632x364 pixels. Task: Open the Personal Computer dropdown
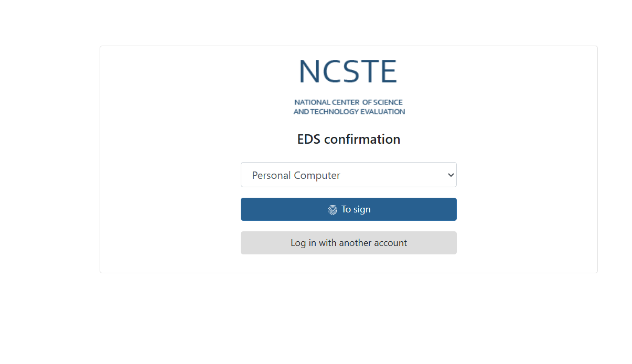(348, 175)
